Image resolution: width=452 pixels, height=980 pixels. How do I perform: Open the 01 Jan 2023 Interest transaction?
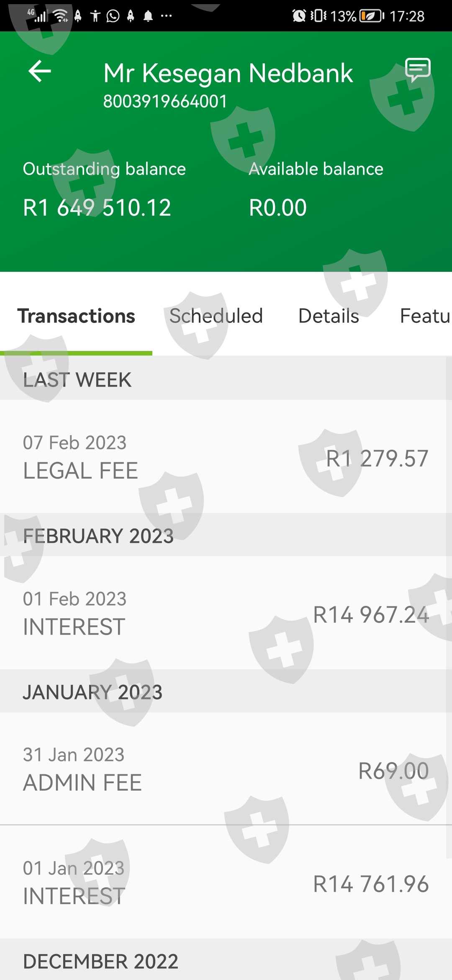pos(226,882)
